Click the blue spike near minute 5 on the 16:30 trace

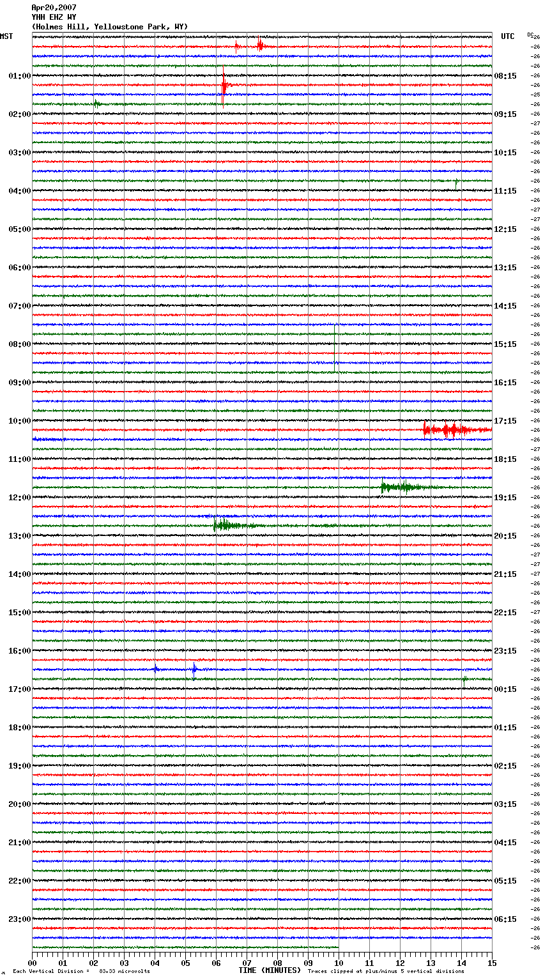(194, 669)
